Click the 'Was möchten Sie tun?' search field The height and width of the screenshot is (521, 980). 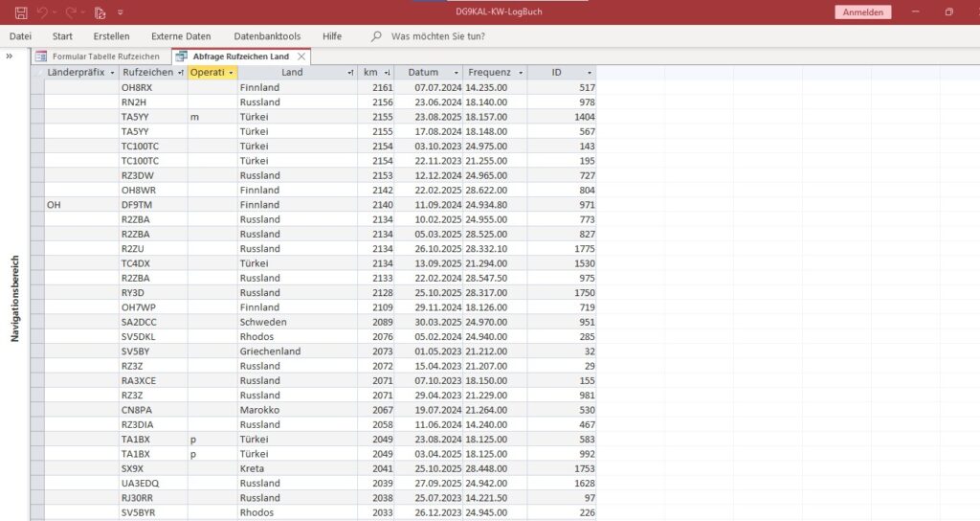(437, 36)
